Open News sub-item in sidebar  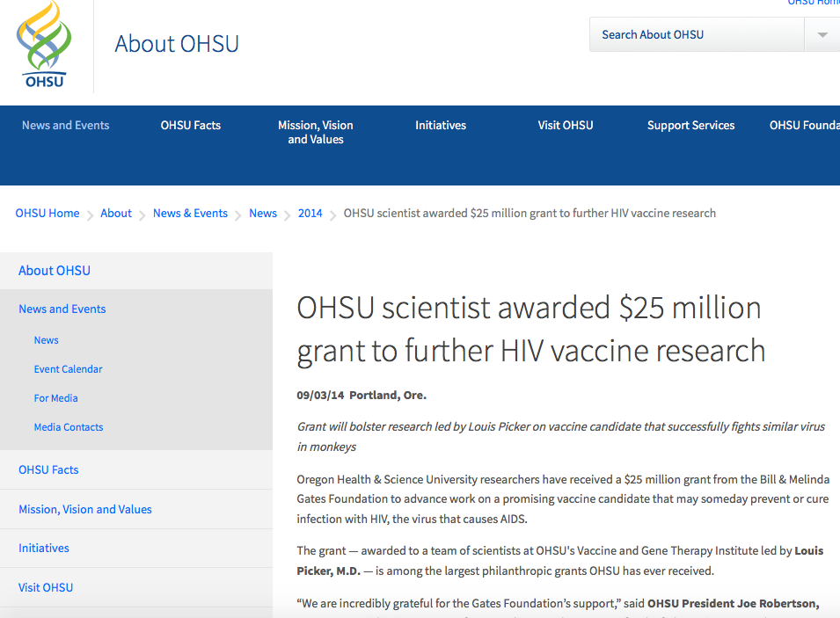(46, 340)
